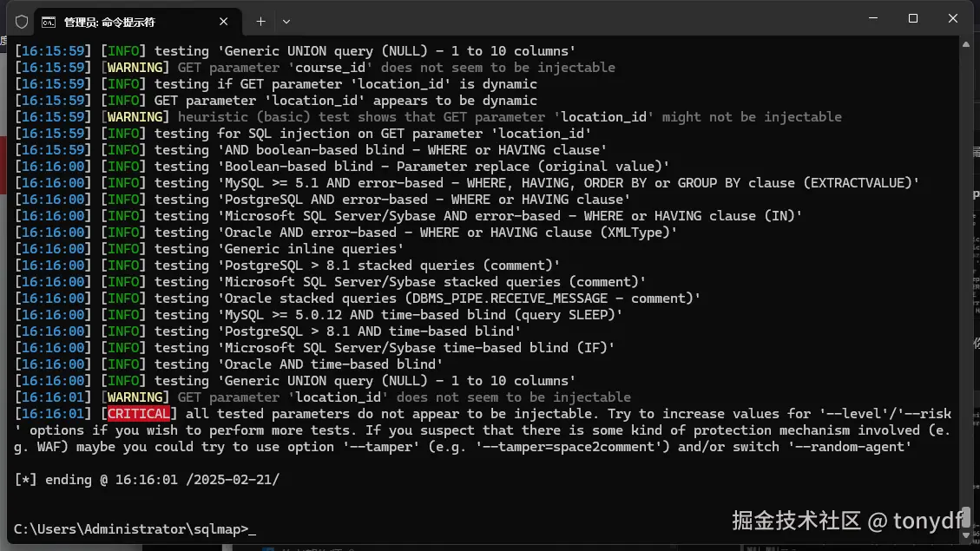Open a new tab with the plus icon
The height and width of the screenshot is (551, 980).
[260, 21]
